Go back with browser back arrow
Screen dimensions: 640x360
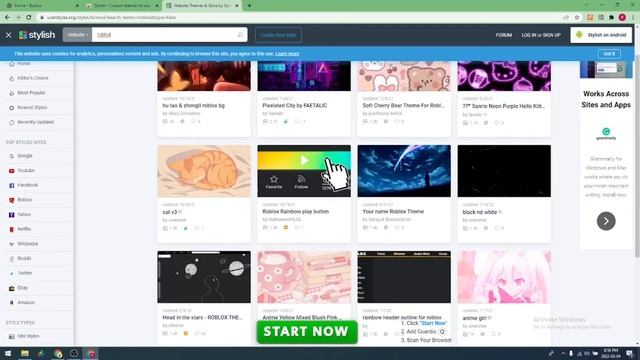pos(7,18)
